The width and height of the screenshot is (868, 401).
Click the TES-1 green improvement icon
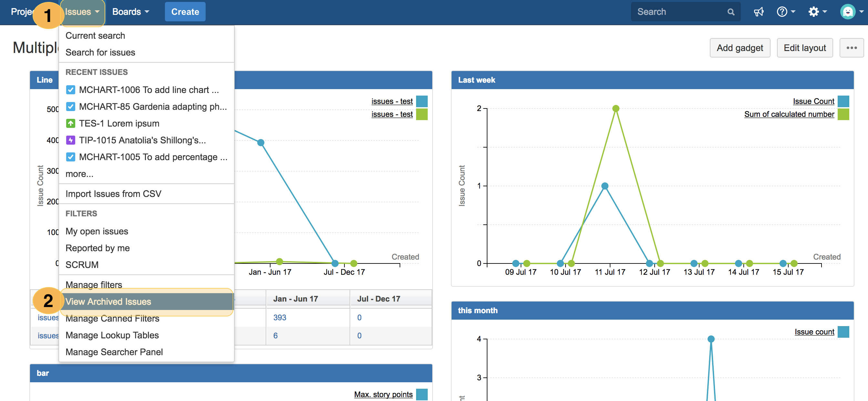70,123
